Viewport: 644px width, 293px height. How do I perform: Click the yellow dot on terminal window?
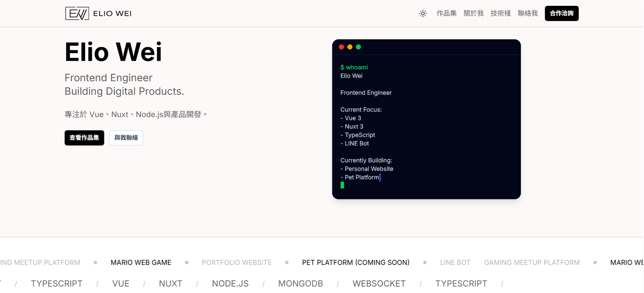[350, 47]
